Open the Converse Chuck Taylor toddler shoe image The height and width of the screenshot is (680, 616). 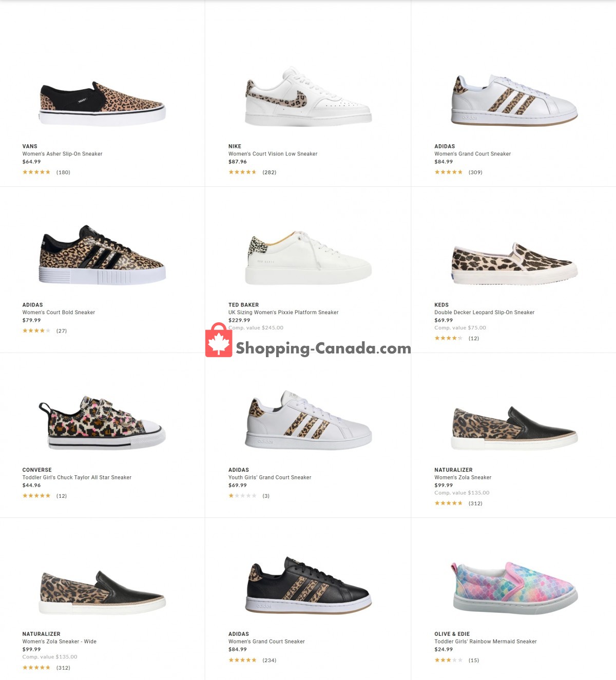click(103, 422)
